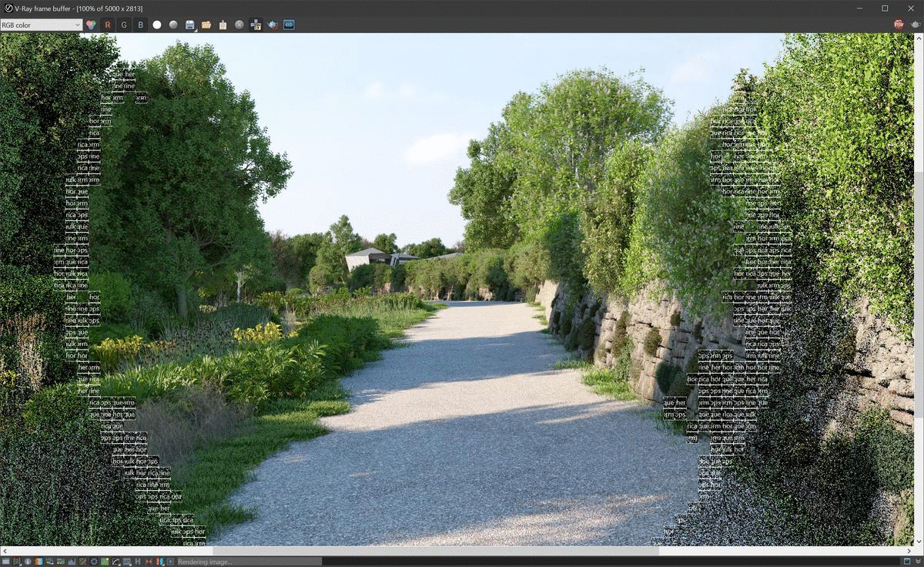Viewport: 924px width, 567px height.
Task: Open VFB history with the H icon
Action: [138, 562]
